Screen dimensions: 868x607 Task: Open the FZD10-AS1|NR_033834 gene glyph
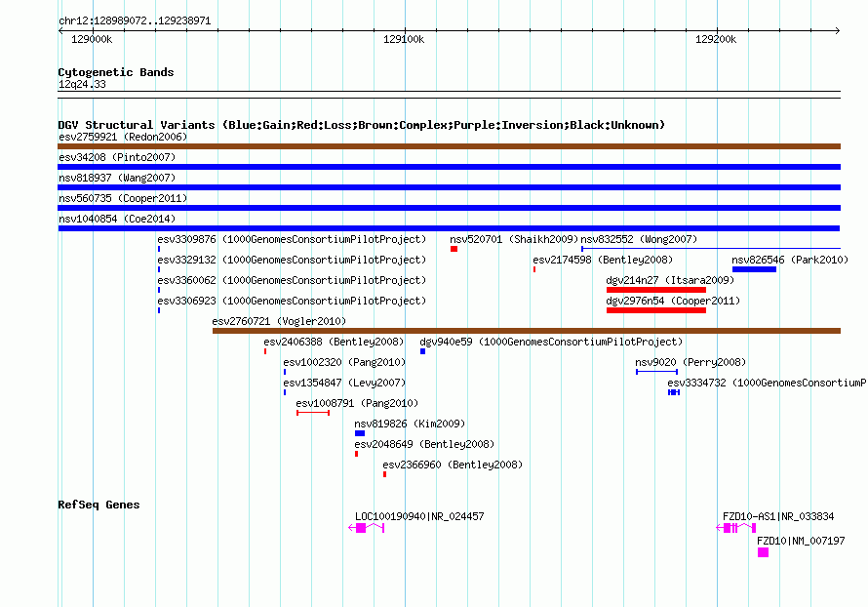coord(735,528)
